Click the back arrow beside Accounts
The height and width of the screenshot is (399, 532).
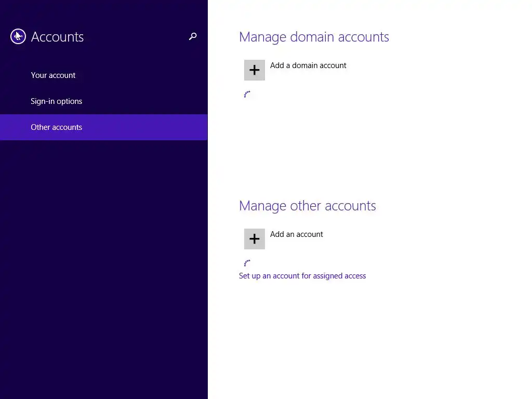click(x=18, y=36)
